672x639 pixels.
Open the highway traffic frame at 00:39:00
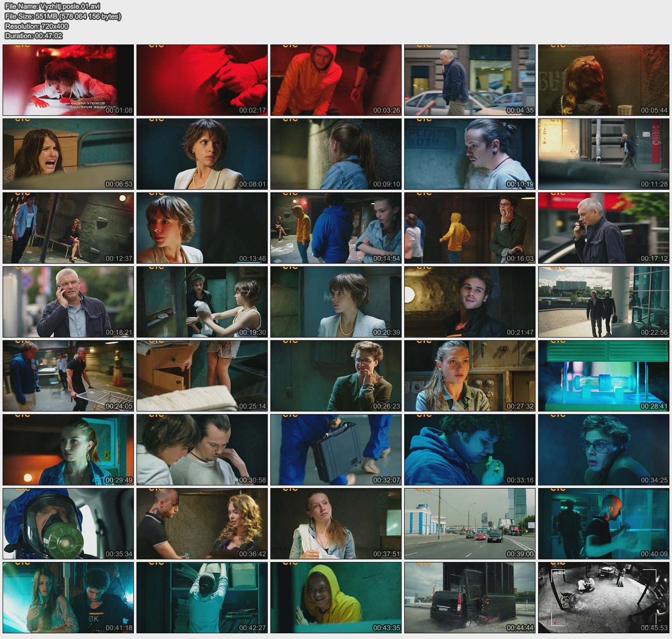pos(470,524)
